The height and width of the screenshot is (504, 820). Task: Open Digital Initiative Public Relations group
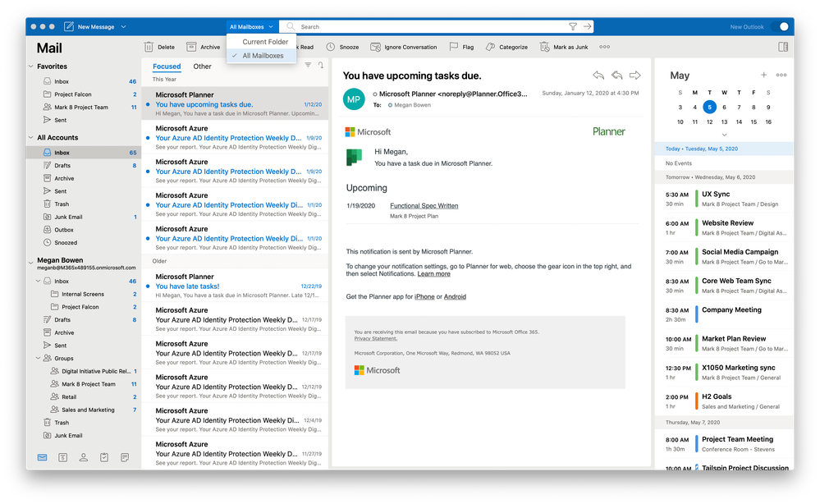(84, 371)
